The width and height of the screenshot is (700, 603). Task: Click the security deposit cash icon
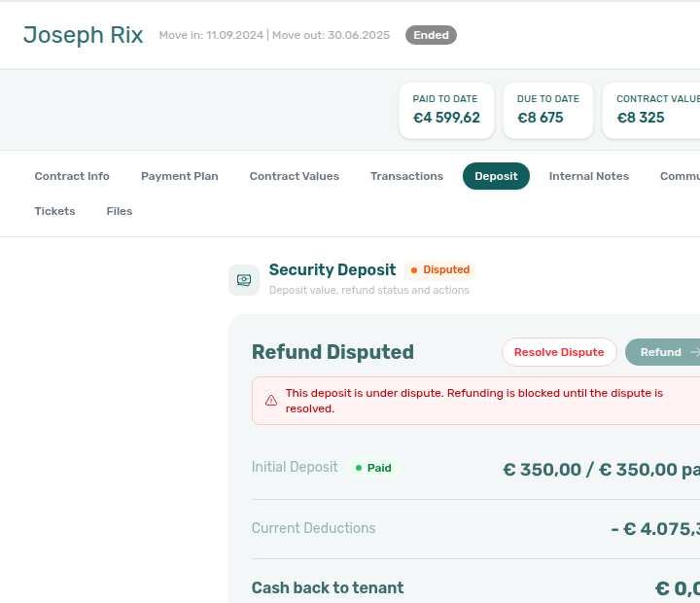244,280
